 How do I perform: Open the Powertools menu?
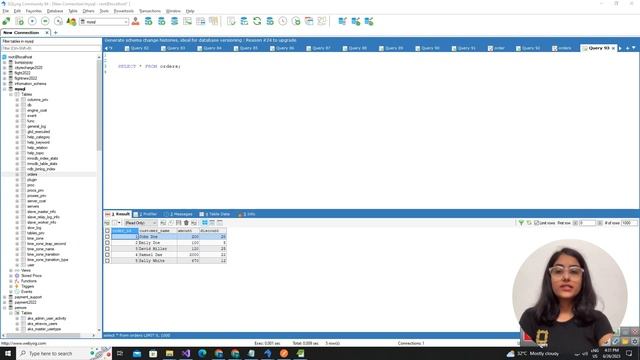pos(124,11)
